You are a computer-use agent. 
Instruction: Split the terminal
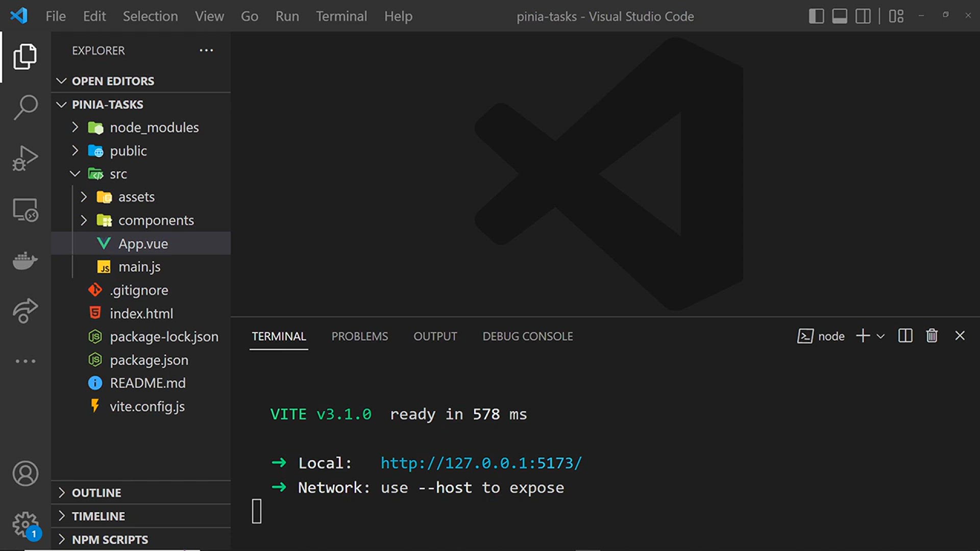905,336
